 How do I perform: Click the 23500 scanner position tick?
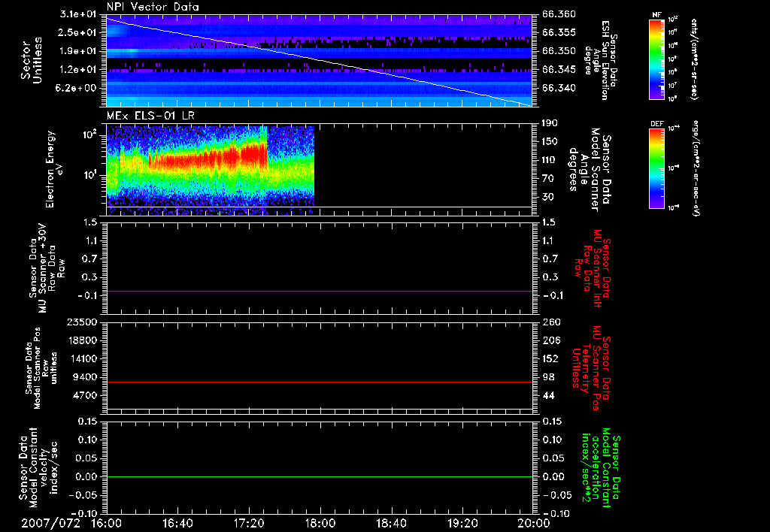(82, 322)
